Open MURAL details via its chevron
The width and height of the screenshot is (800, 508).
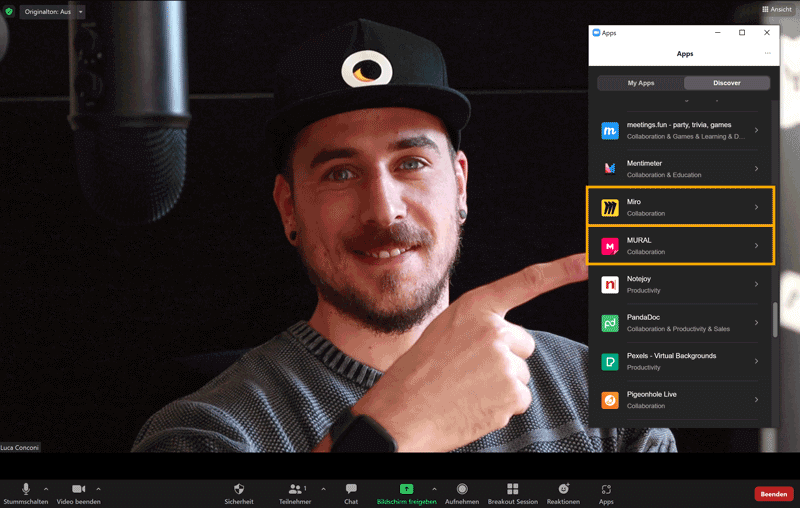[756, 246]
